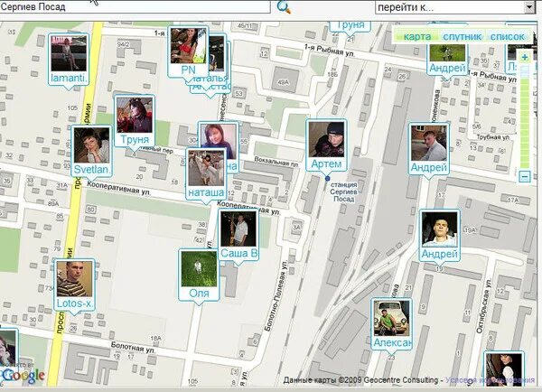Open the 'Алексан' marker with the car photo
Image resolution: width=542 pixels, height=392 pixels.
click(392, 324)
